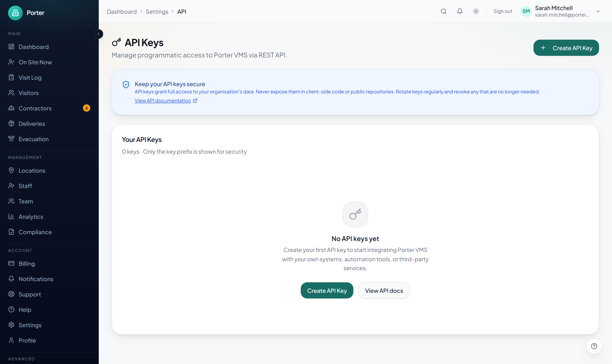Screen dimensions: 612x364
Task: Select Billing menu entry
Action: 49,263
